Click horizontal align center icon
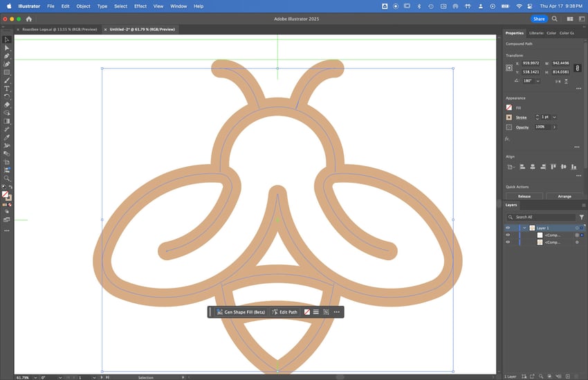Screen dimensions: 588x380 pos(533,167)
